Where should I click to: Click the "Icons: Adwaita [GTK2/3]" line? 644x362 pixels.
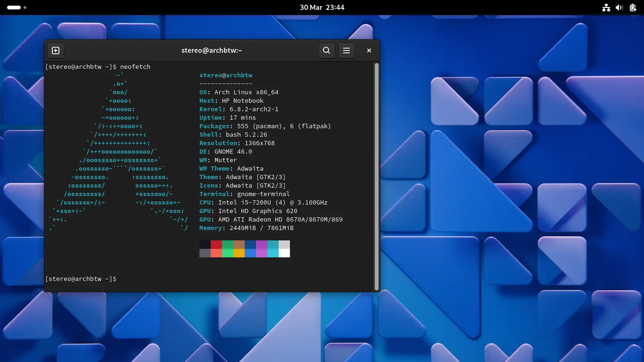243,185
